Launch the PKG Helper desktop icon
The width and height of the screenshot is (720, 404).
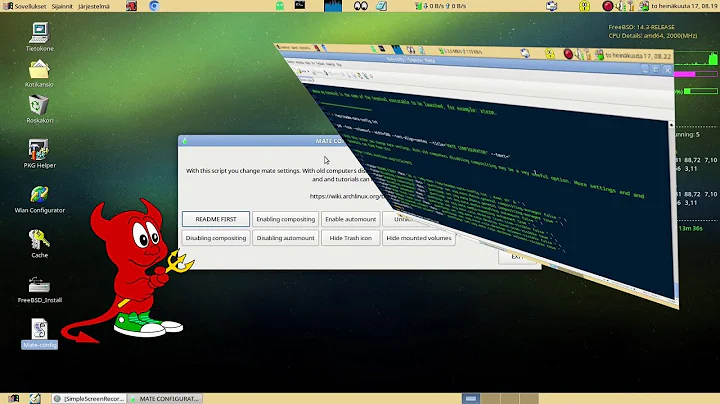39,154
